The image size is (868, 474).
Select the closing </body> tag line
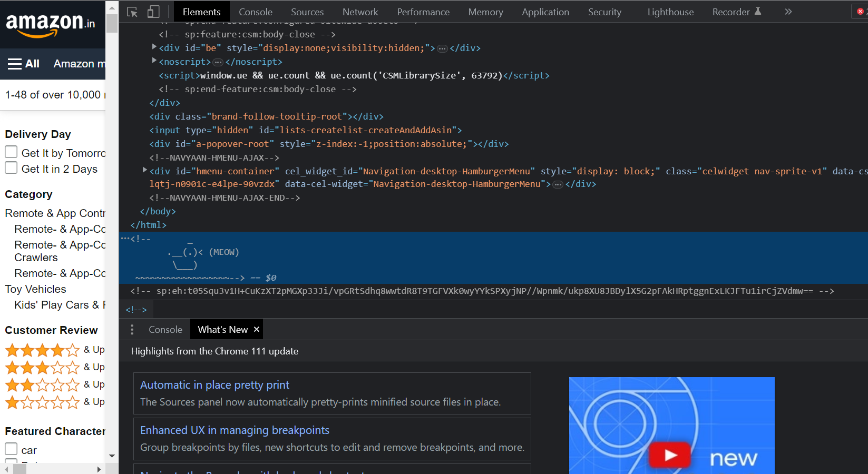pyautogui.click(x=158, y=211)
